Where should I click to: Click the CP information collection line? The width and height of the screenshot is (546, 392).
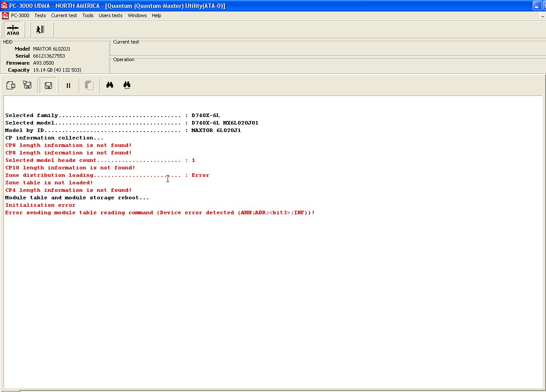55,138
